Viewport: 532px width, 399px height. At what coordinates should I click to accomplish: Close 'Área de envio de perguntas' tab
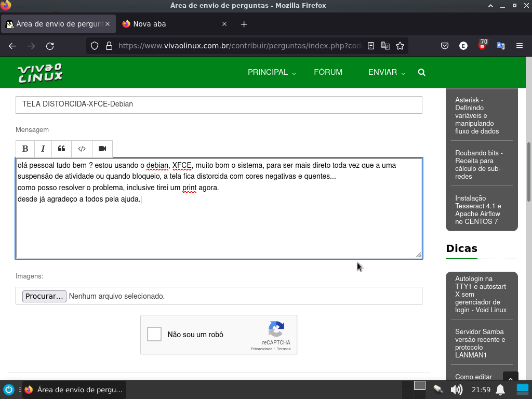[x=108, y=24]
